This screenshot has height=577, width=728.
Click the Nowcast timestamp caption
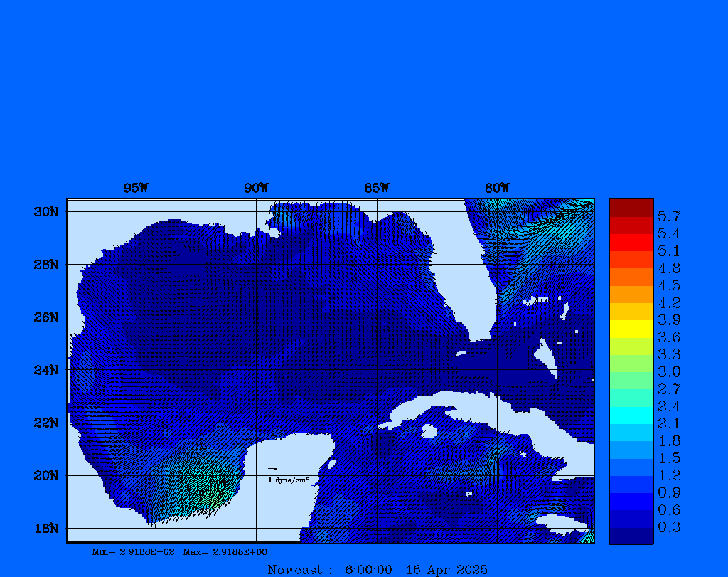[377, 569]
